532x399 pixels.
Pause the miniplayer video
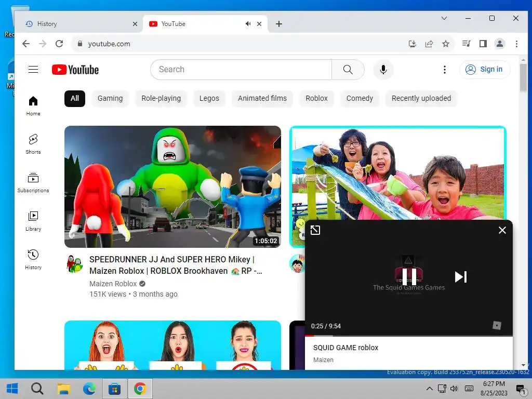click(409, 277)
